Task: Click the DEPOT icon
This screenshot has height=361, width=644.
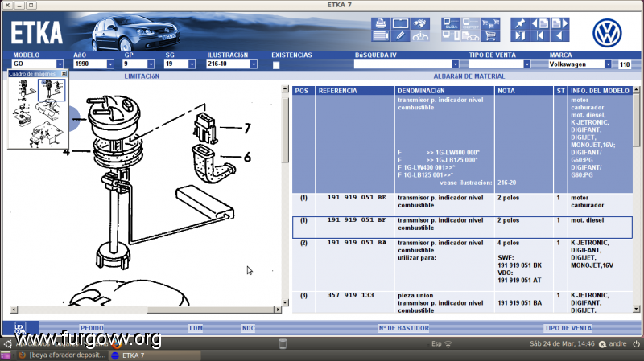Action: tap(471, 23)
